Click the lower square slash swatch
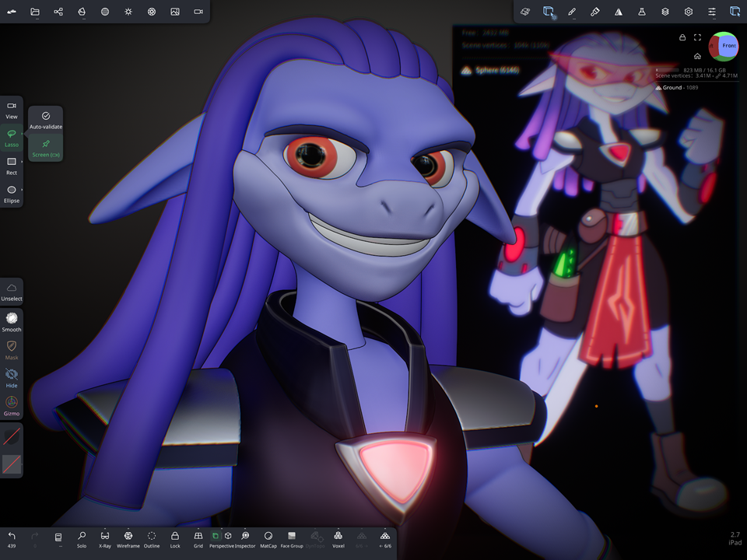 [12, 464]
